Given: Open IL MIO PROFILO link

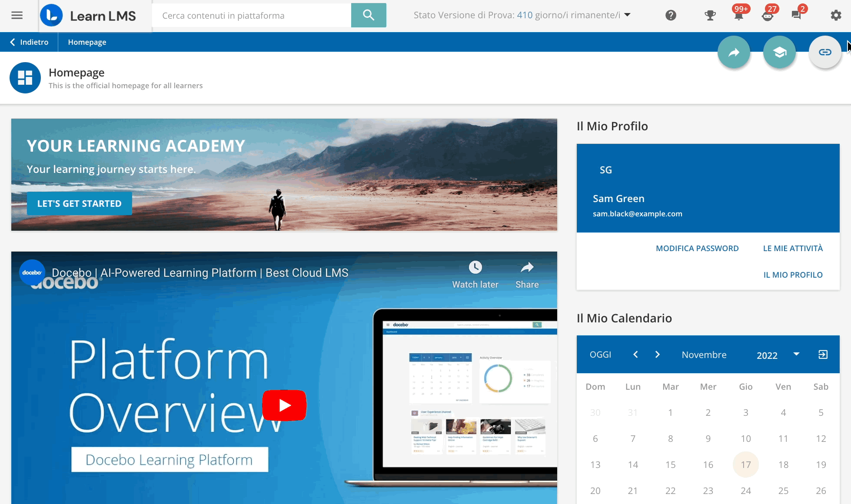Looking at the screenshot, I should (793, 275).
